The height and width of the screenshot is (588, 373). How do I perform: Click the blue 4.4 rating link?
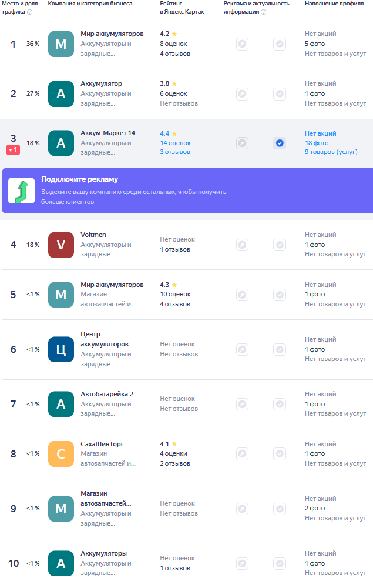point(168,133)
